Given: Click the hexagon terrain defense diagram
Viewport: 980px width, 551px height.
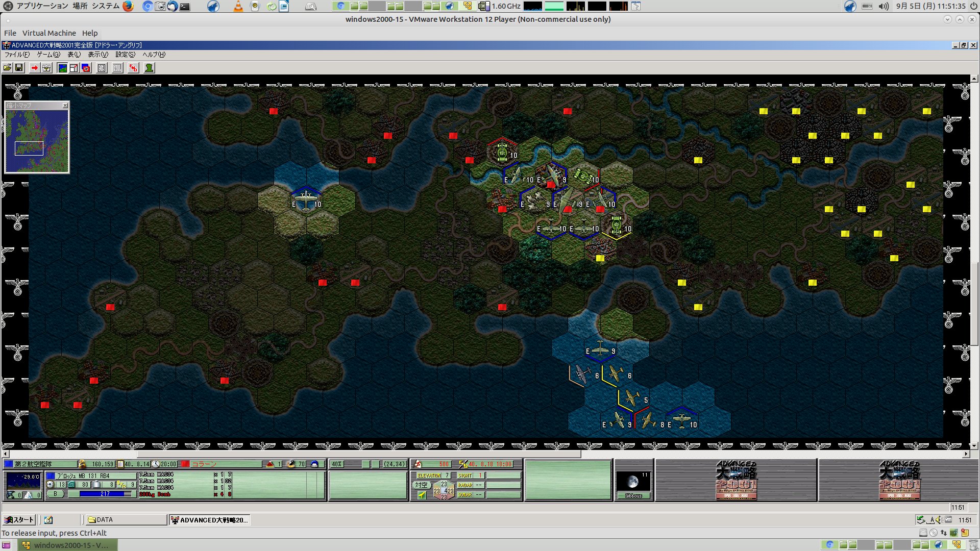Looking at the screenshot, I should coord(444,491).
